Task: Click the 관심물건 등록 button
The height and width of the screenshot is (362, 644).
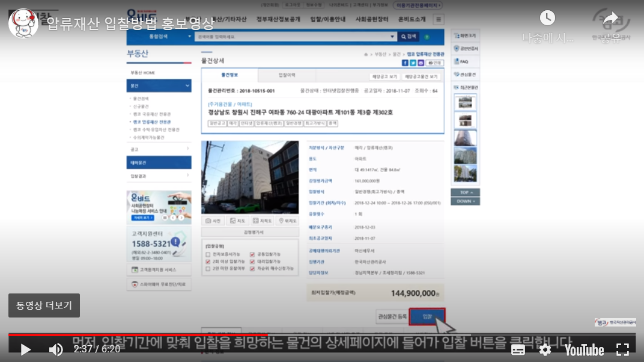Action: point(392,316)
